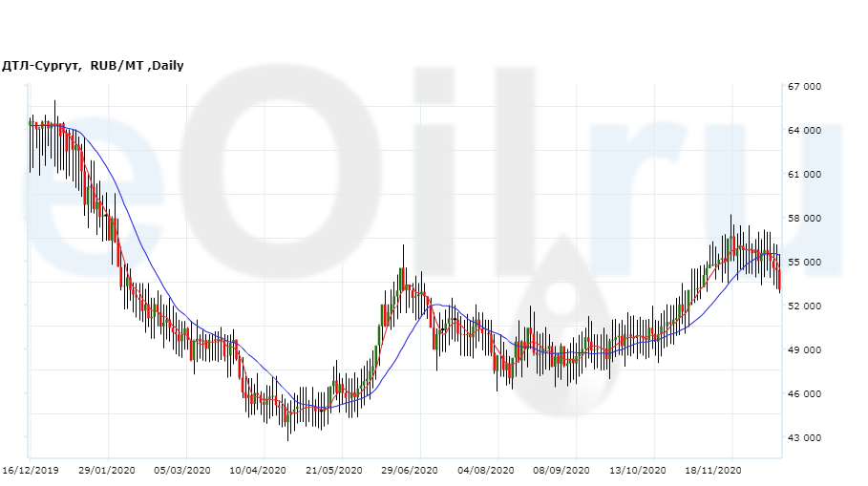Click the 10/04/2020 date on the axis

[258, 470]
